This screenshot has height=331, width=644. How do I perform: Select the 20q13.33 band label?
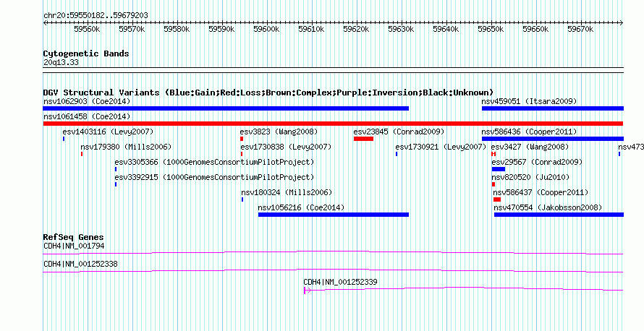pos(61,63)
